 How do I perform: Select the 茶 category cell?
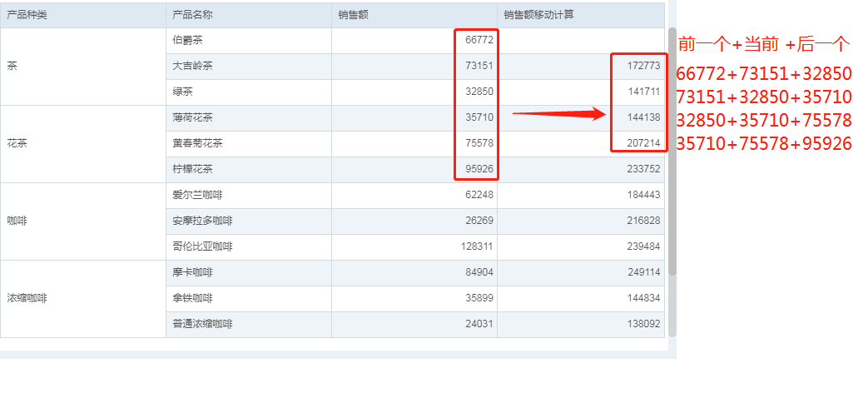tap(83, 67)
